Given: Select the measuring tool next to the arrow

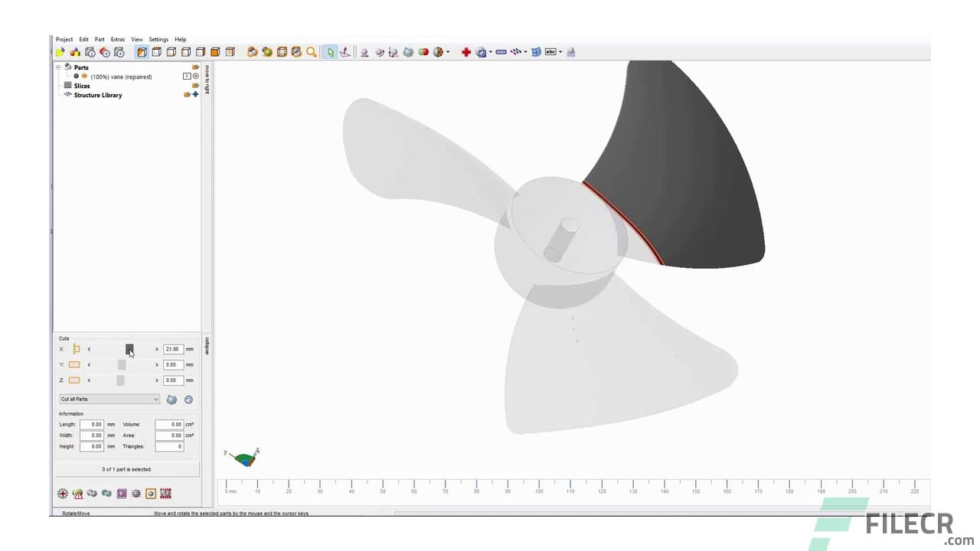Looking at the screenshot, I should coord(345,52).
